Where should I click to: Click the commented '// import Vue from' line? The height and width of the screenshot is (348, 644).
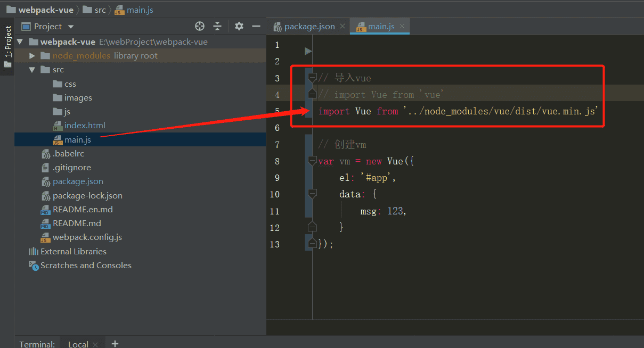coord(381,95)
